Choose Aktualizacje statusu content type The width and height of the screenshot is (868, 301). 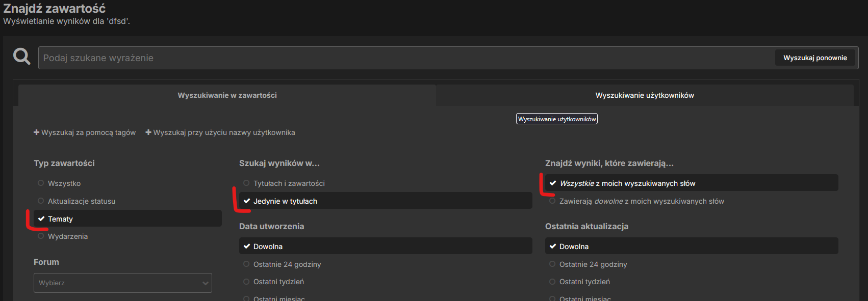[81, 201]
